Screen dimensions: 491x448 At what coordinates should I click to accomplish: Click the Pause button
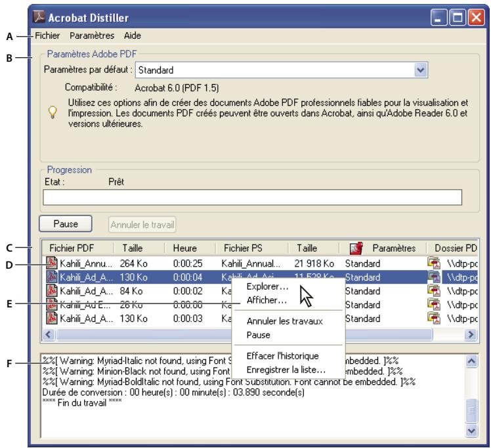tap(66, 224)
